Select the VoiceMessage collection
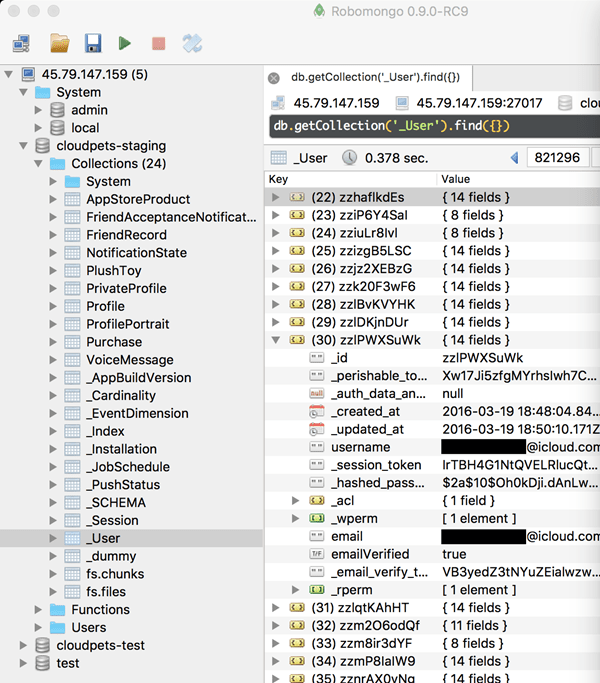This screenshot has width=600, height=683. click(x=129, y=360)
